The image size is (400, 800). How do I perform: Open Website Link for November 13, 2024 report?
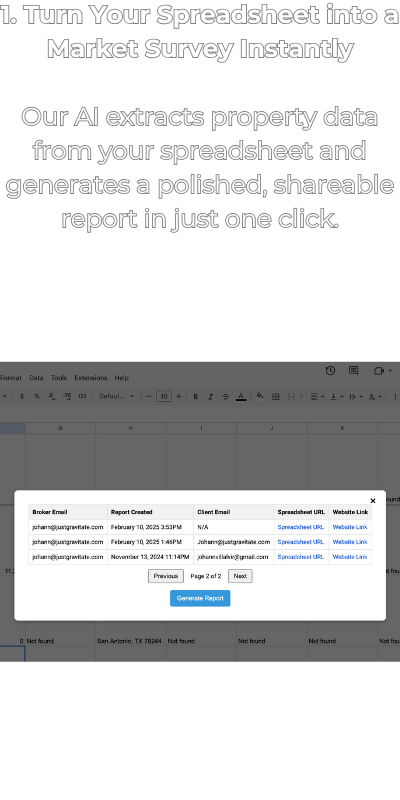(350, 557)
